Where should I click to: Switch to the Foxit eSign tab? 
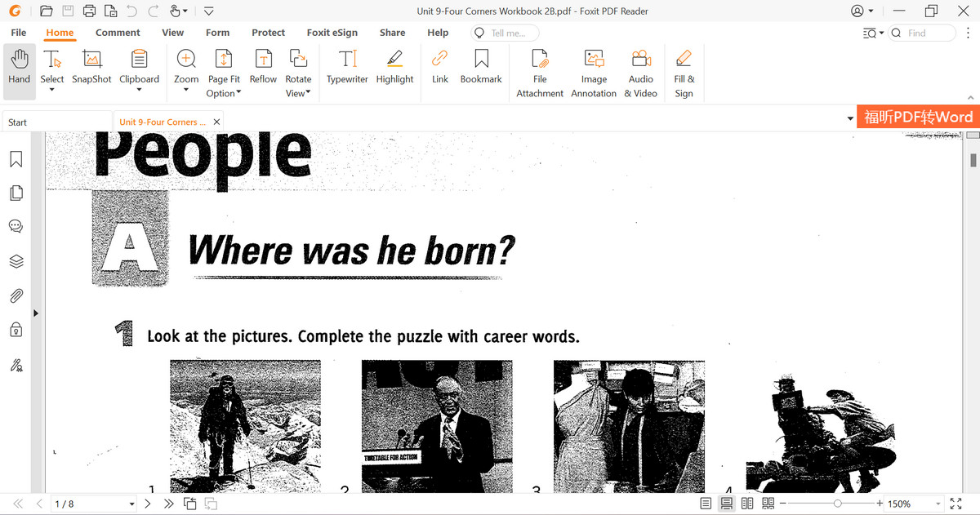click(332, 33)
